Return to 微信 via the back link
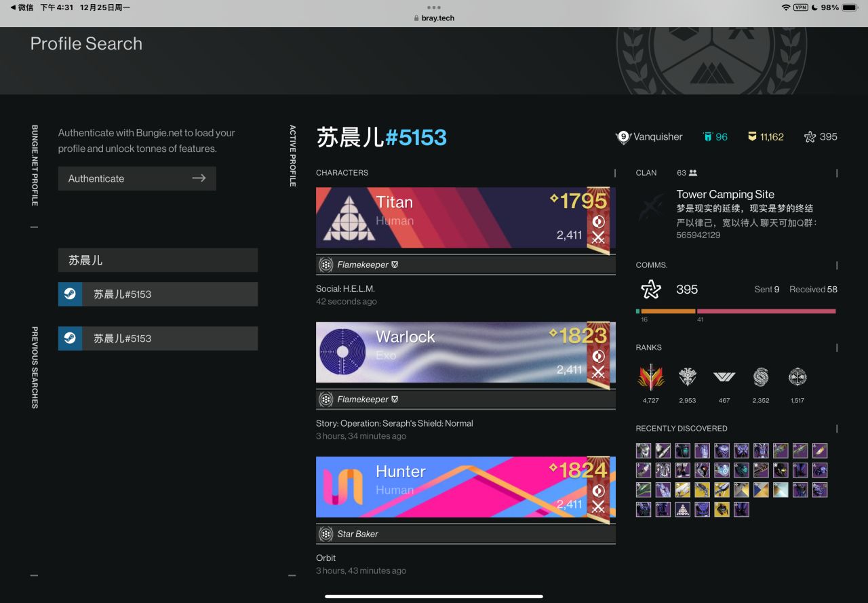The width and height of the screenshot is (868, 603). [x=22, y=7]
